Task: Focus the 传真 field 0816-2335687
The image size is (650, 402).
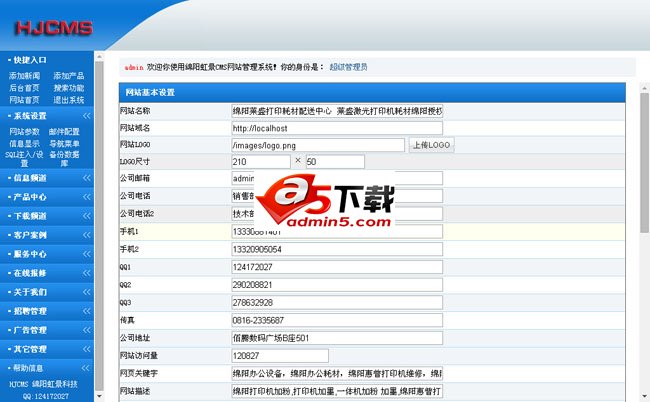Action: click(337, 320)
